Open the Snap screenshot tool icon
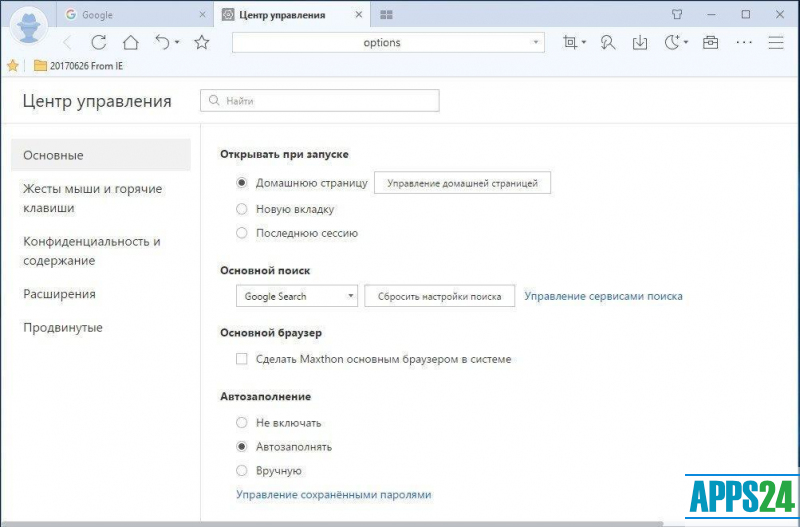The height and width of the screenshot is (527, 800). point(570,42)
